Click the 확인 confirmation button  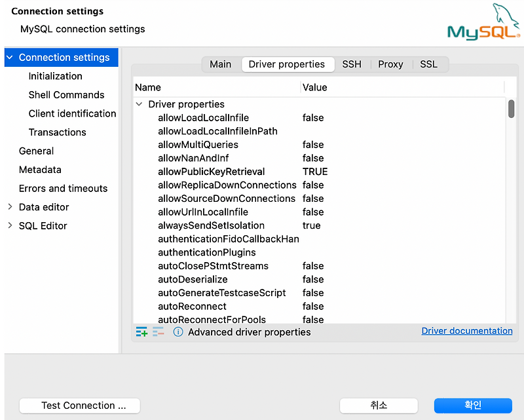tap(473, 406)
